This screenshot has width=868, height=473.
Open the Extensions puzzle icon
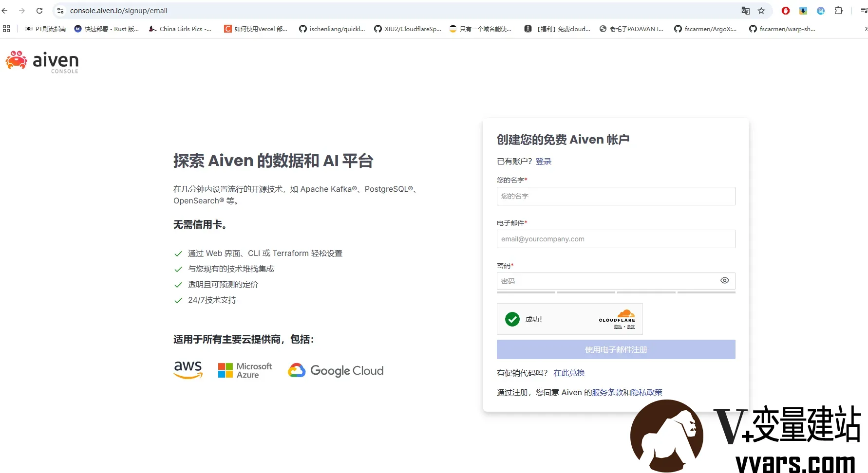(838, 10)
